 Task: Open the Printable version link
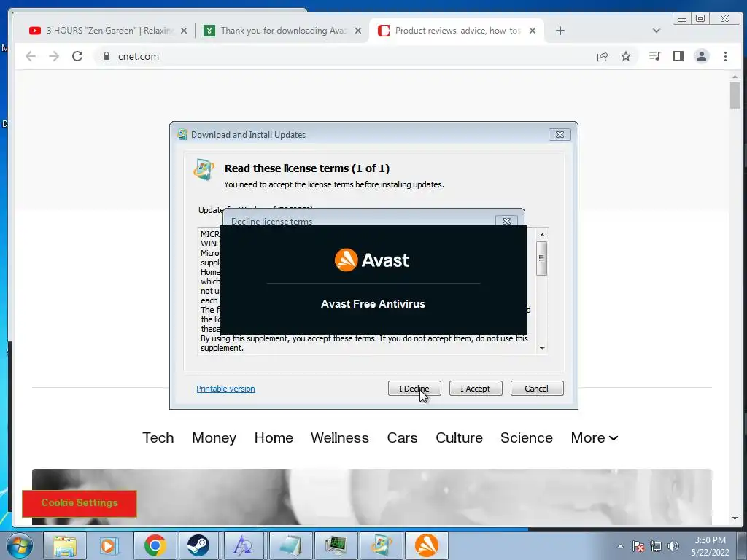pyautogui.click(x=225, y=389)
